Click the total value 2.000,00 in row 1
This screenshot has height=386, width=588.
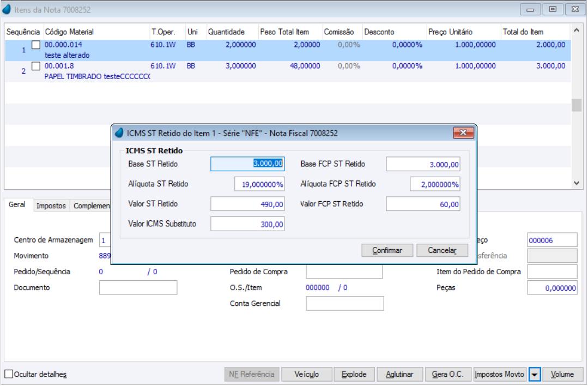tap(550, 45)
